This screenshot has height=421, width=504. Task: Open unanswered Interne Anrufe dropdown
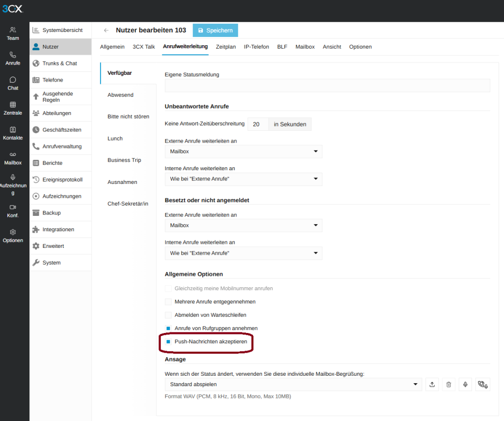point(243,179)
